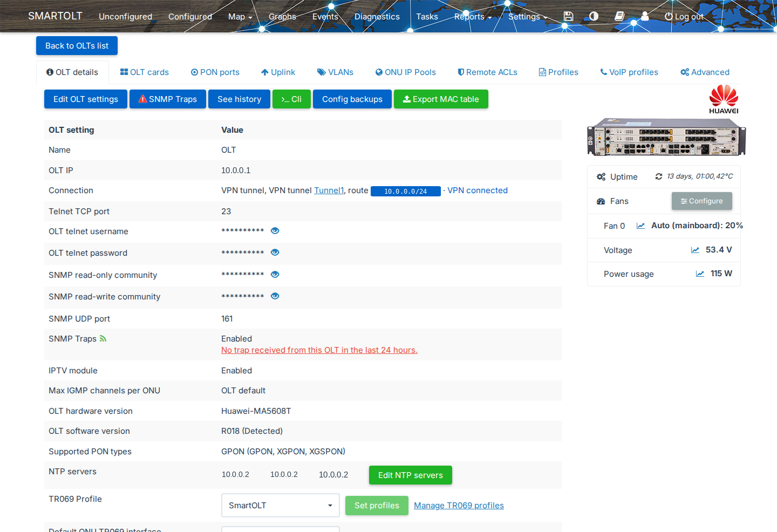Click the Fans Configure button
777x532 pixels.
(701, 201)
